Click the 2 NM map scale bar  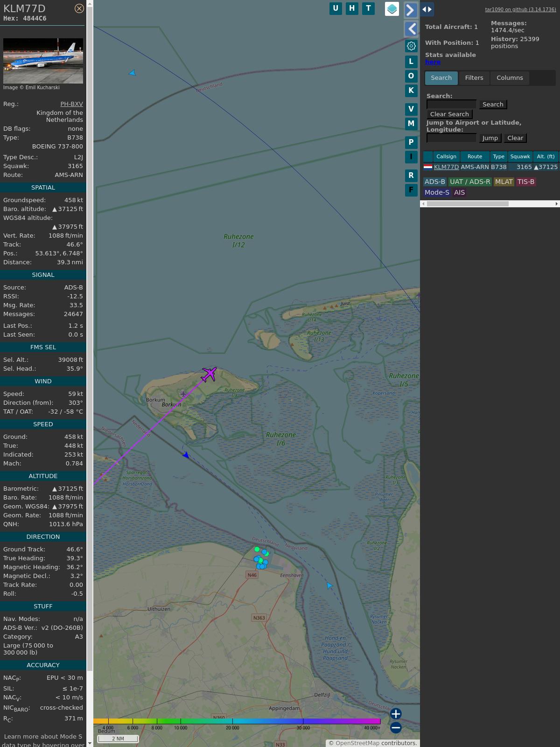point(118,739)
